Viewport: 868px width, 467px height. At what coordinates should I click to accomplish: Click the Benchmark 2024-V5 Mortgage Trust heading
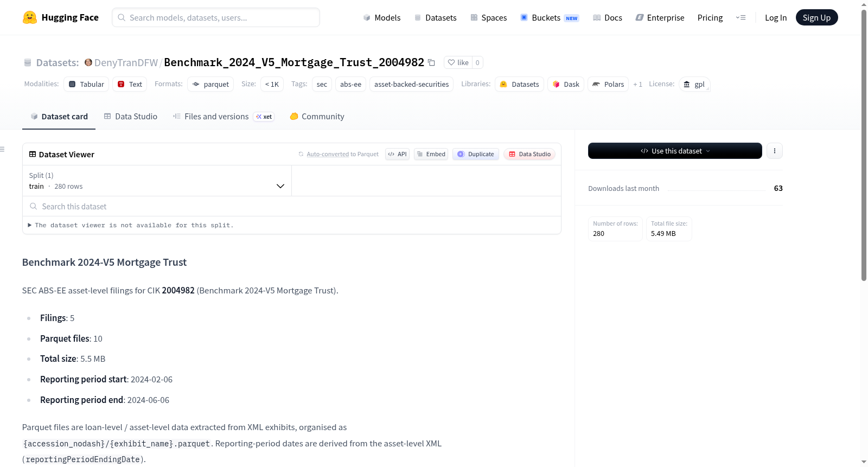[104, 263]
